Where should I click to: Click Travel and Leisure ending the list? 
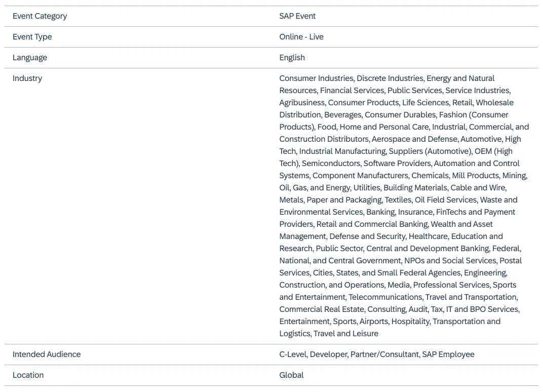[x=345, y=334]
